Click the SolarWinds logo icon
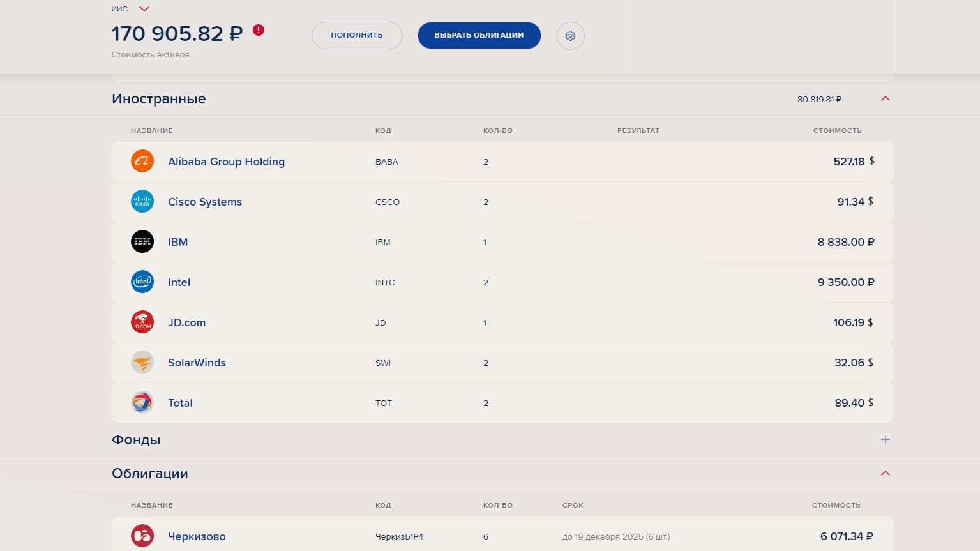 [142, 363]
